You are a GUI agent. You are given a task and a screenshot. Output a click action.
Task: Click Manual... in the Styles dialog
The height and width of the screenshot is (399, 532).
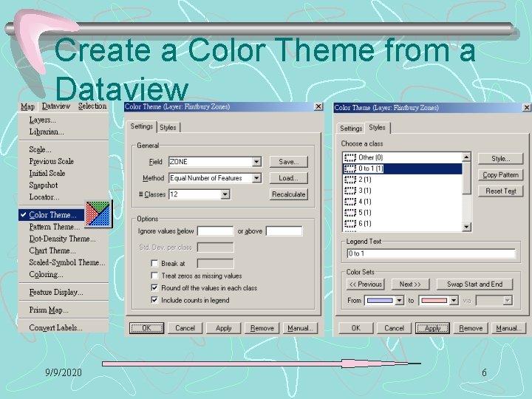[x=508, y=328]
